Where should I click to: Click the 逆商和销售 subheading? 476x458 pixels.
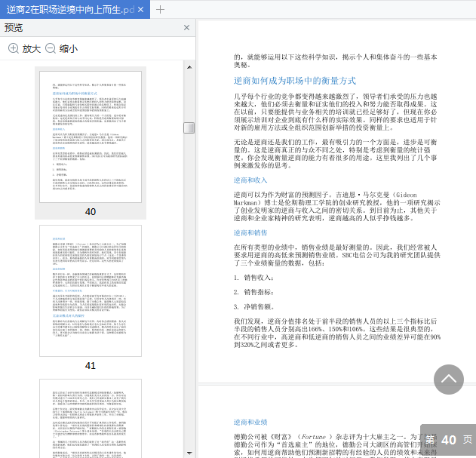[x=250, y=233]
